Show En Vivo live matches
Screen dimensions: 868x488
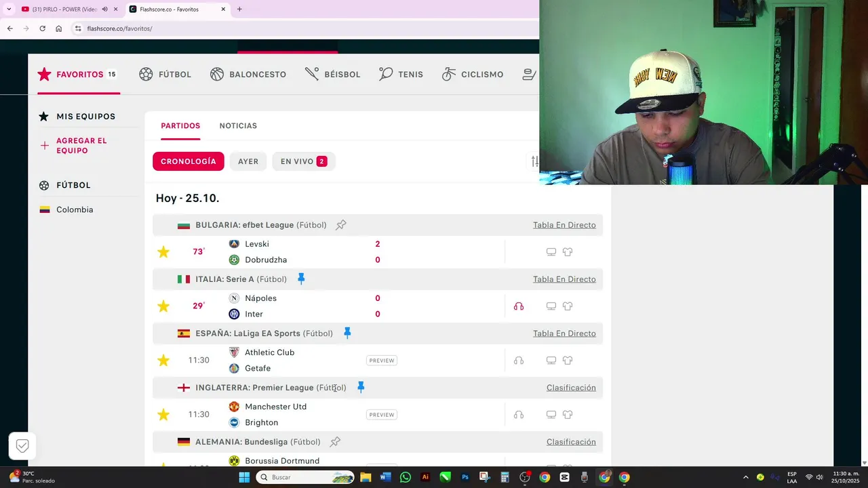304,161
